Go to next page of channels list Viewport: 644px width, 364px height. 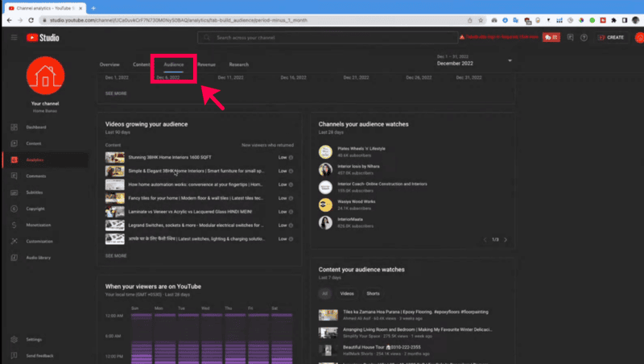click(x=506, y=239)
